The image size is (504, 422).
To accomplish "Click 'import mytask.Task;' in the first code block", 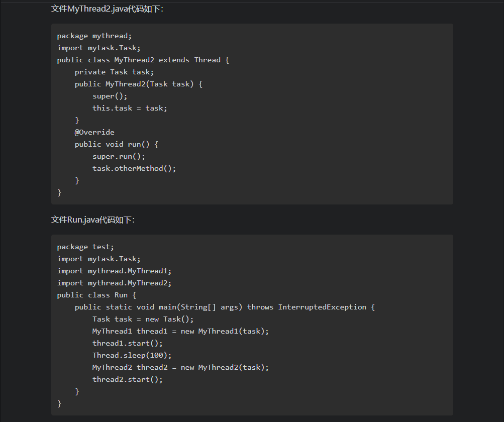I will coord(98,48).
